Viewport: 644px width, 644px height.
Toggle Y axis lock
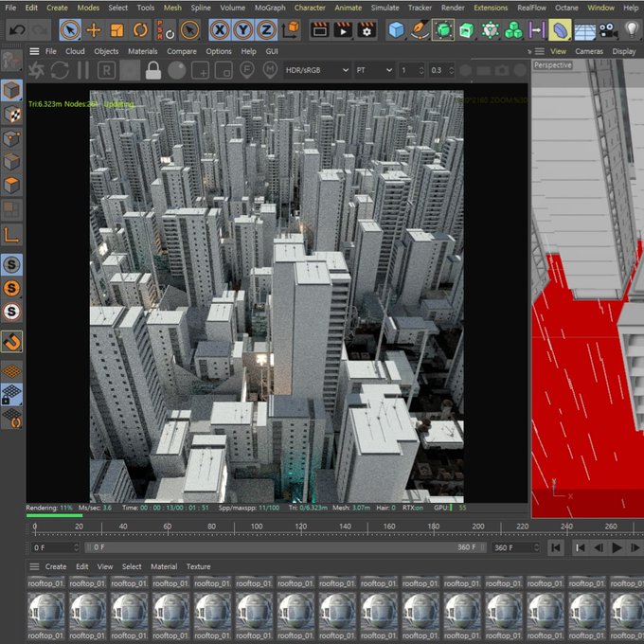[x=243, y=30]
